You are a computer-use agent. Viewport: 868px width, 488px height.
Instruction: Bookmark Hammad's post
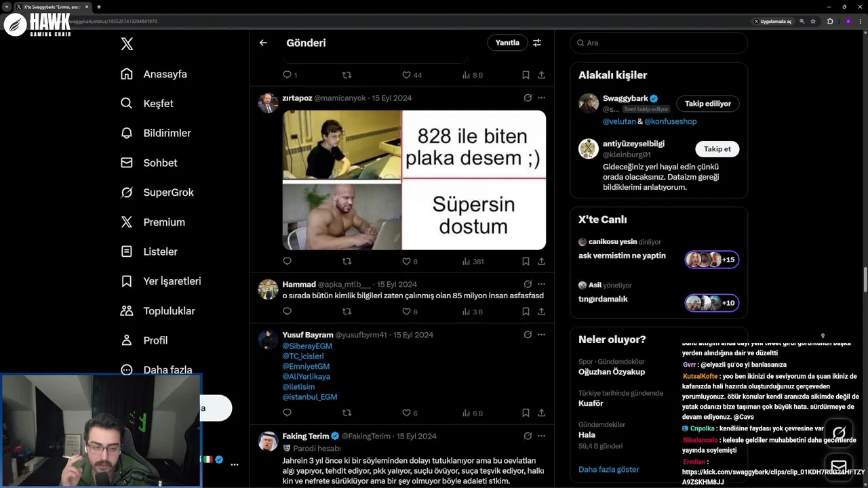click(x=526, y=312)
